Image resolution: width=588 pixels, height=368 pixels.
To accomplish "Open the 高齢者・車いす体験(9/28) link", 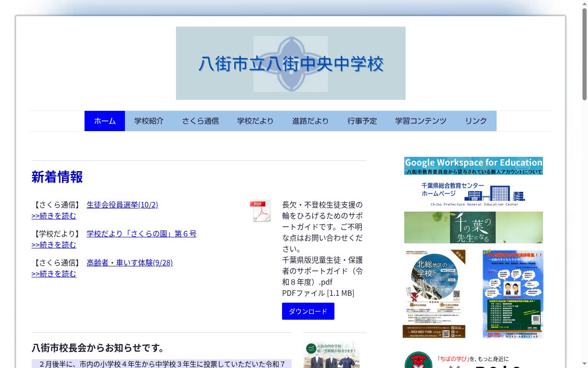I will click(130, 263).
